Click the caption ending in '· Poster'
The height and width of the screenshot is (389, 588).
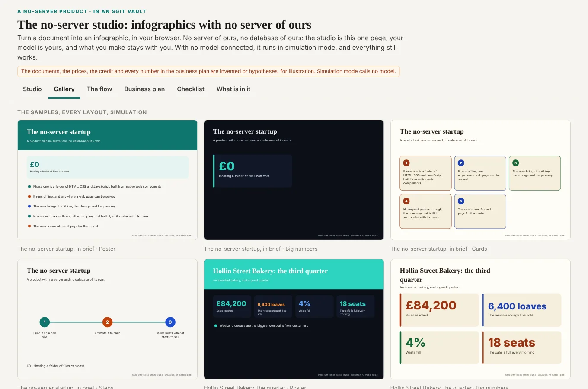(x=67, y=249)
